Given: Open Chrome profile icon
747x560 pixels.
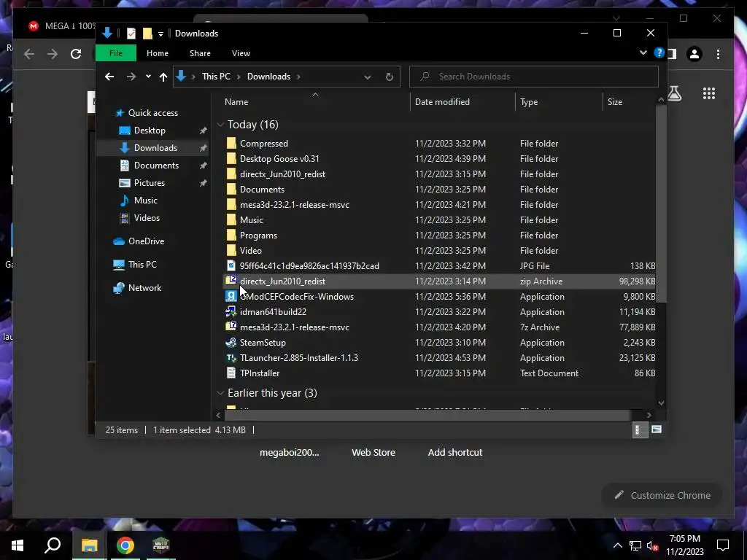Looking at the screenshot, I should click(694, 54).
